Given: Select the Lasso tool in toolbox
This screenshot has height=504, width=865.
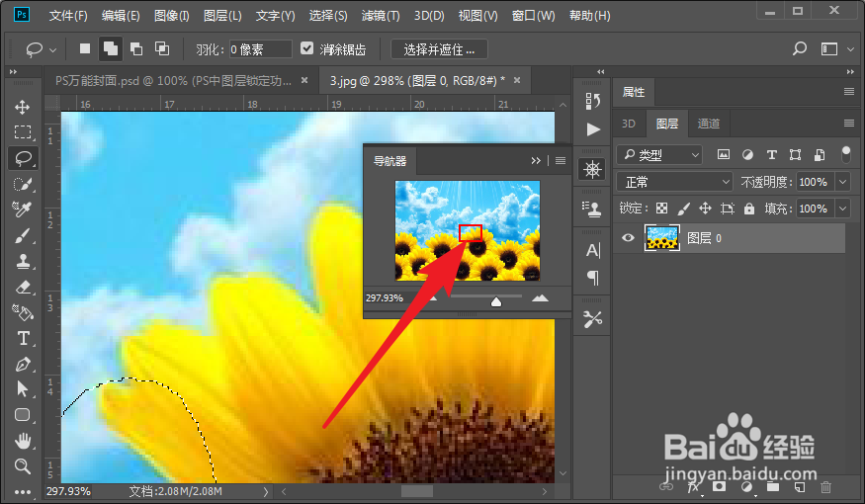Looking at the screenshot, I should coord(23,158).
